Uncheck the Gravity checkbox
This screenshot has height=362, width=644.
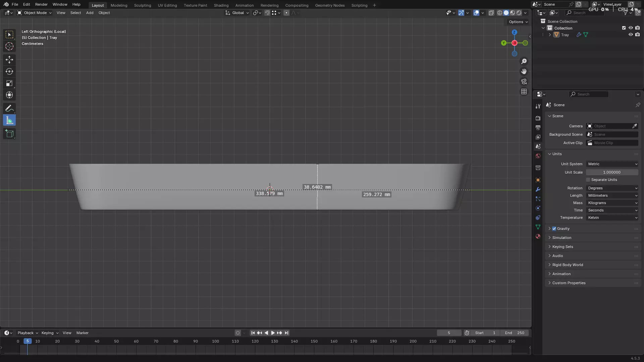[554, 229]
